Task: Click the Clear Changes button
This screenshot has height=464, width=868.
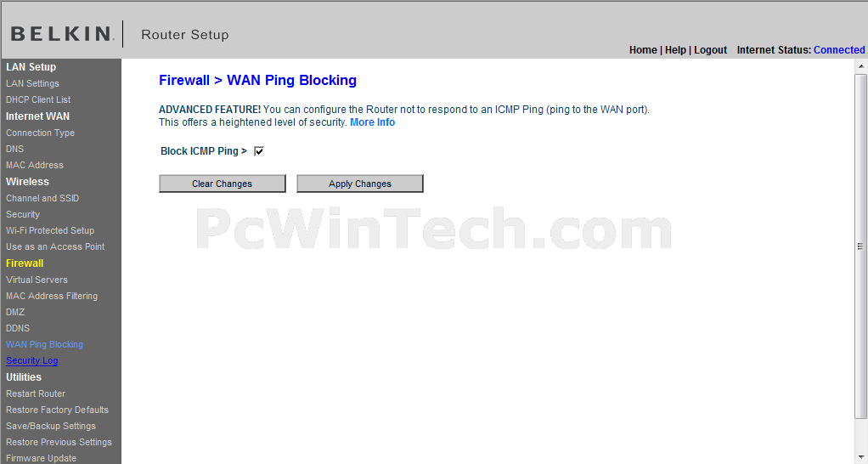Action: (x=222, y=184)
